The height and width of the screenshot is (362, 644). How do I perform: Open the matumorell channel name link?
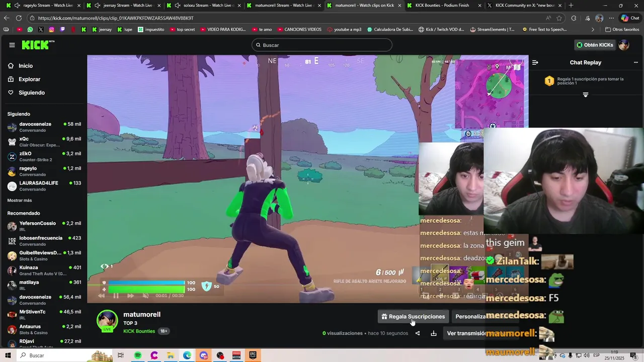tap(142, 314)
